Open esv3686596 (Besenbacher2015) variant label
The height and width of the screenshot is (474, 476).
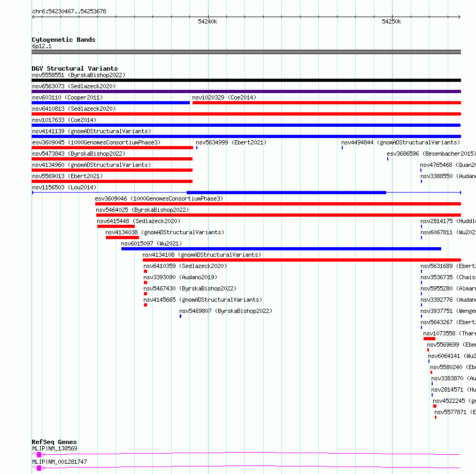pyautogui.click(x=432, y=154)
